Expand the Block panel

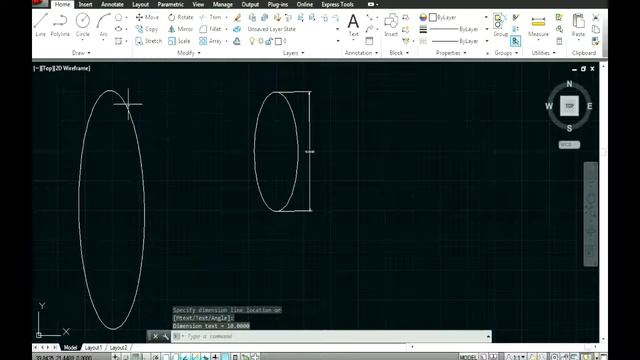[399, 53]
